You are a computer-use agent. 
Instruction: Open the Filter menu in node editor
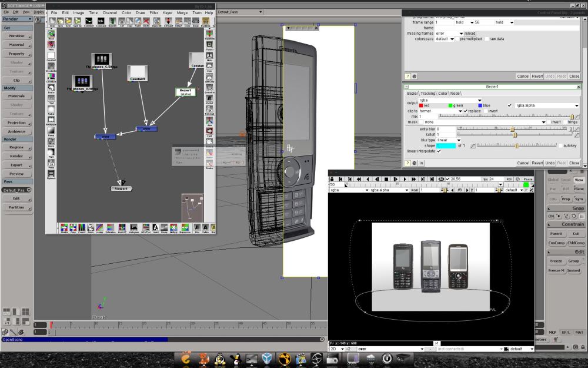[153, 13]
